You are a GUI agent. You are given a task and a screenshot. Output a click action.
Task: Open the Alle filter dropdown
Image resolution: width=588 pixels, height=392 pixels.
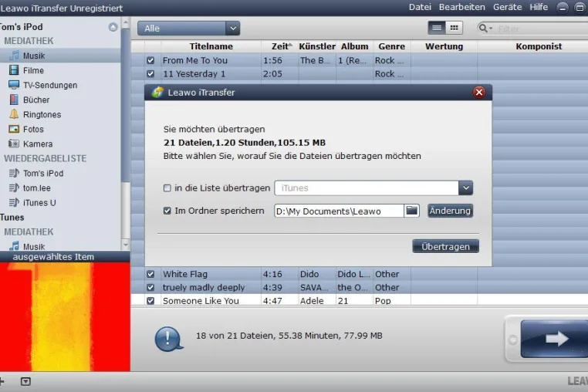188,28
